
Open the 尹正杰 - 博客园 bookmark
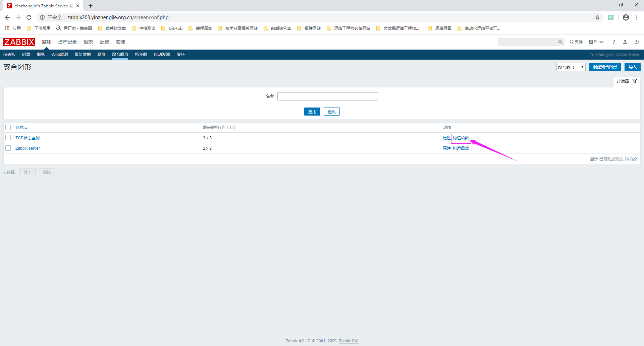click(x=74, y=28)
